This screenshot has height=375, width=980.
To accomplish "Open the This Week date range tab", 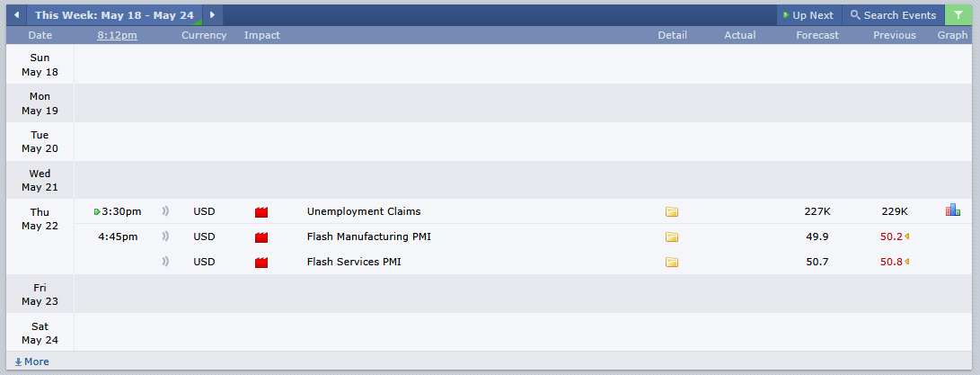I will pyautogui.click(x=114, y=15).
